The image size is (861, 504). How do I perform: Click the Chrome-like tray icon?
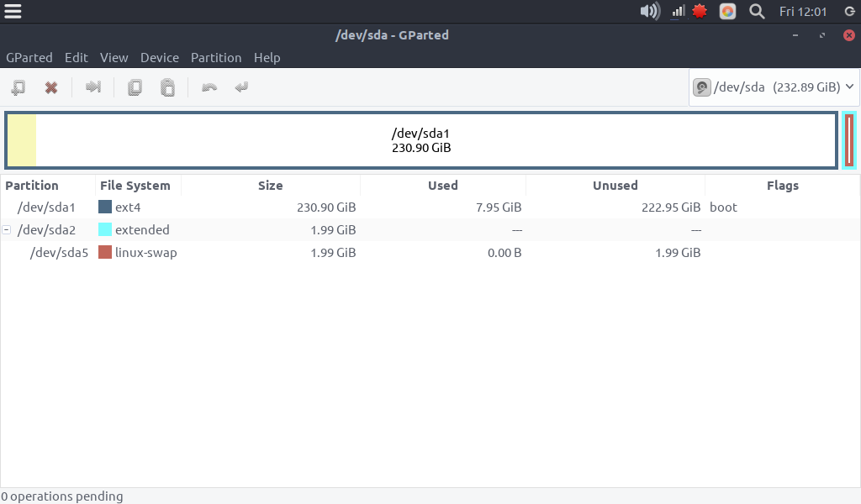(727, 12)
